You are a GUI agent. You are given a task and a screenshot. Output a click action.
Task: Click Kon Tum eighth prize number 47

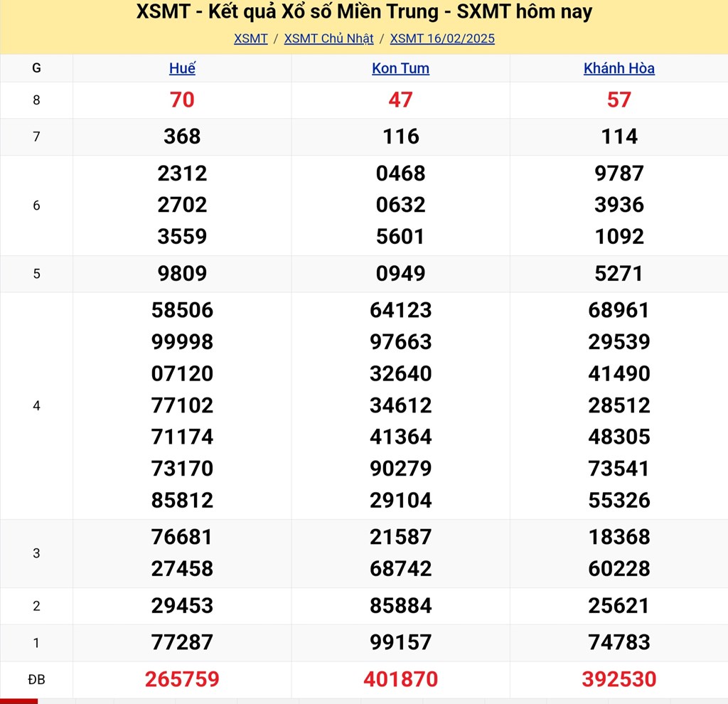[400, 100]
